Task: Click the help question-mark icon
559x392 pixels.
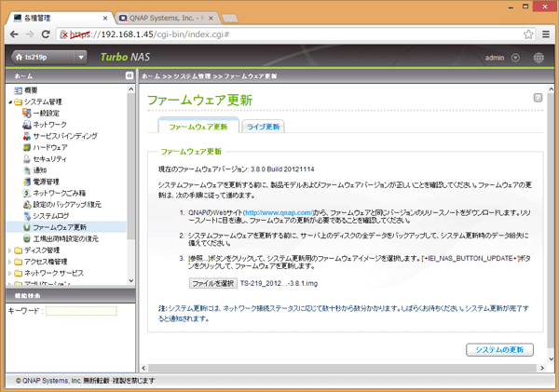Action: [x=538, y=98]
